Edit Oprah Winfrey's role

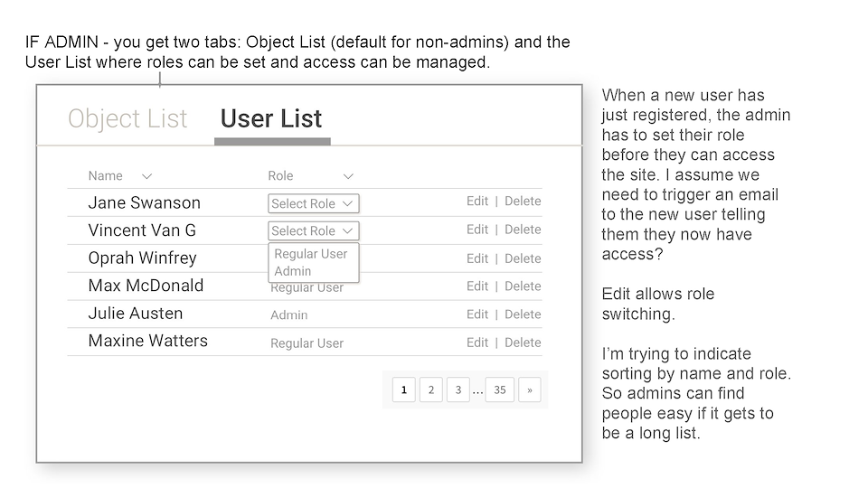(477, 258)
